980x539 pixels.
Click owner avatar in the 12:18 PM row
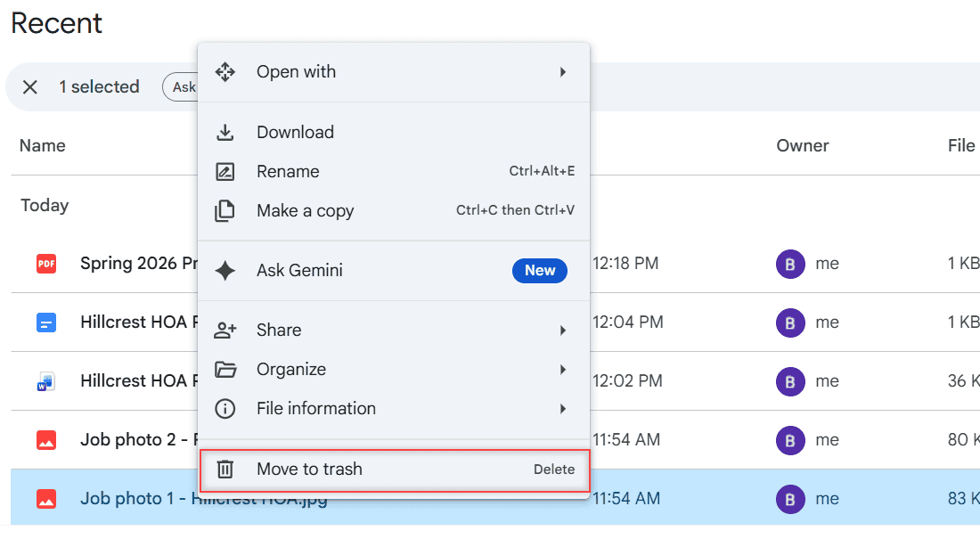(x=790, y=264)
